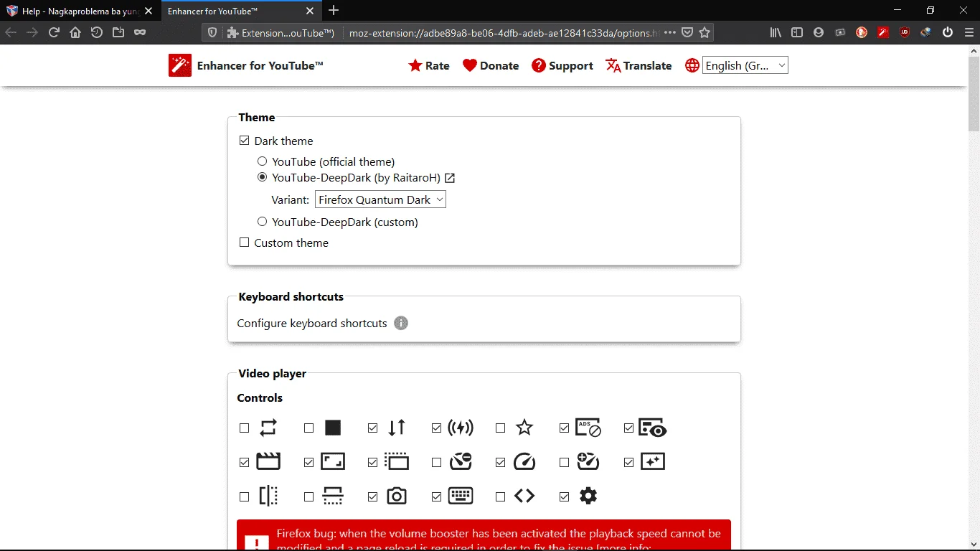Screen dimensions: 980x551
Task: Click the whitelist star icon
Action: coord(524,428)
